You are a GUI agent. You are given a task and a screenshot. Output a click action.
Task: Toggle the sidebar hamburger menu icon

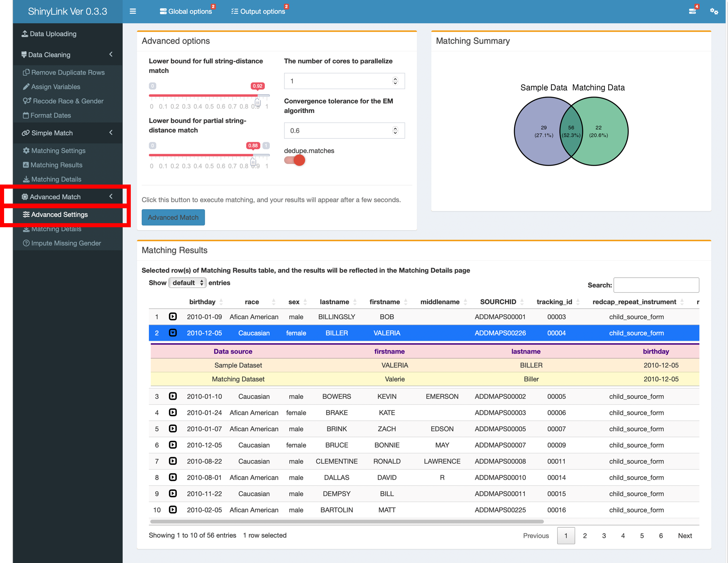[133, 11]
